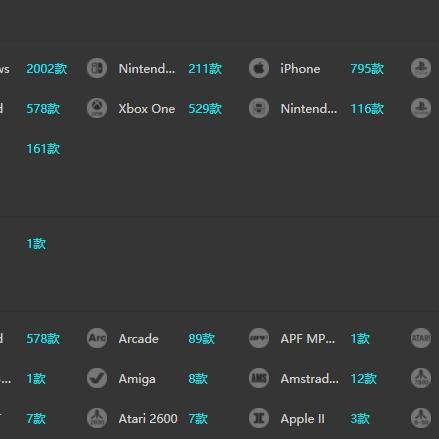Image resolution: width=439 pixels, height=439 pixels.
Task: Select the Arcade platform name
Action: click(x=138, y=339)
